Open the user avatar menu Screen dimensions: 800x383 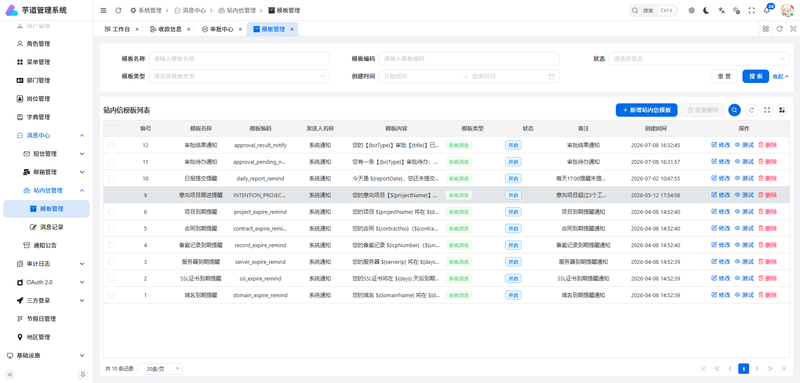click(787, 10)
